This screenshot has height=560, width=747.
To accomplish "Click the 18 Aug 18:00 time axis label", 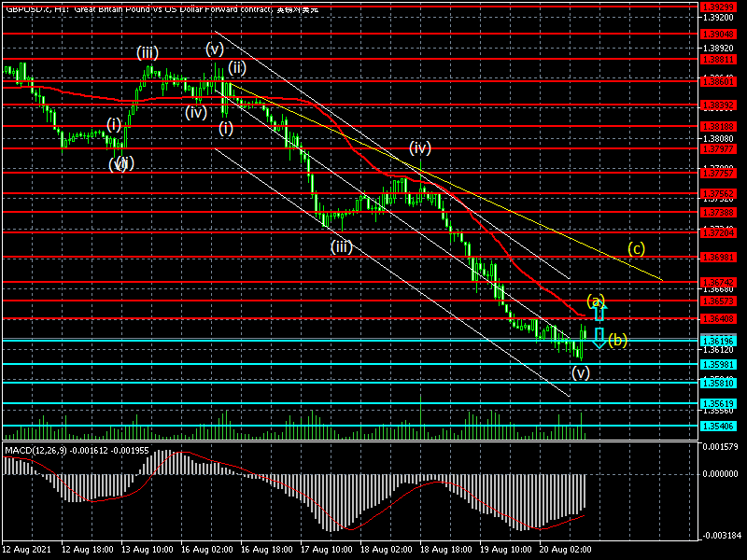I will pos(446,550).
